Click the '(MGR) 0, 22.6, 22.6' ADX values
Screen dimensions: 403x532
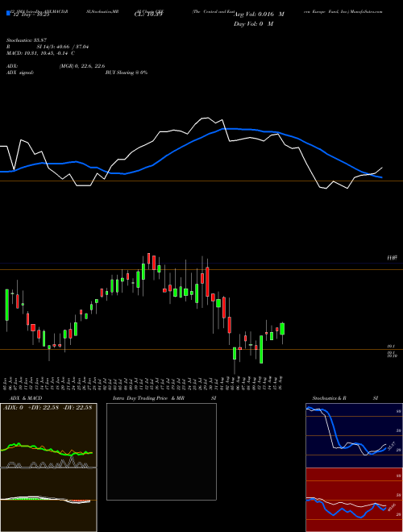[x=81, y=66]
